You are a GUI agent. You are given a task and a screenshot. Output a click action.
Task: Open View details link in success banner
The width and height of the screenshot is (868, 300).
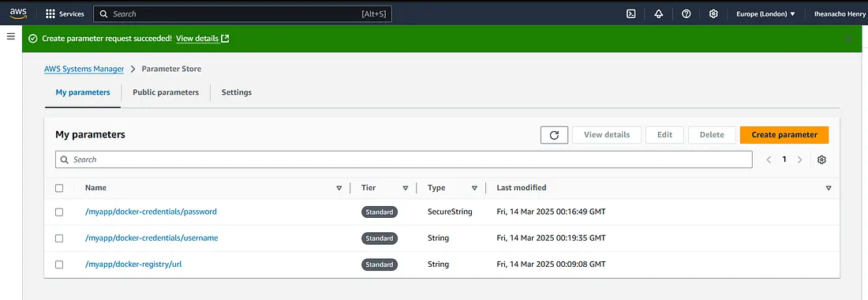(x=202, y=39)
